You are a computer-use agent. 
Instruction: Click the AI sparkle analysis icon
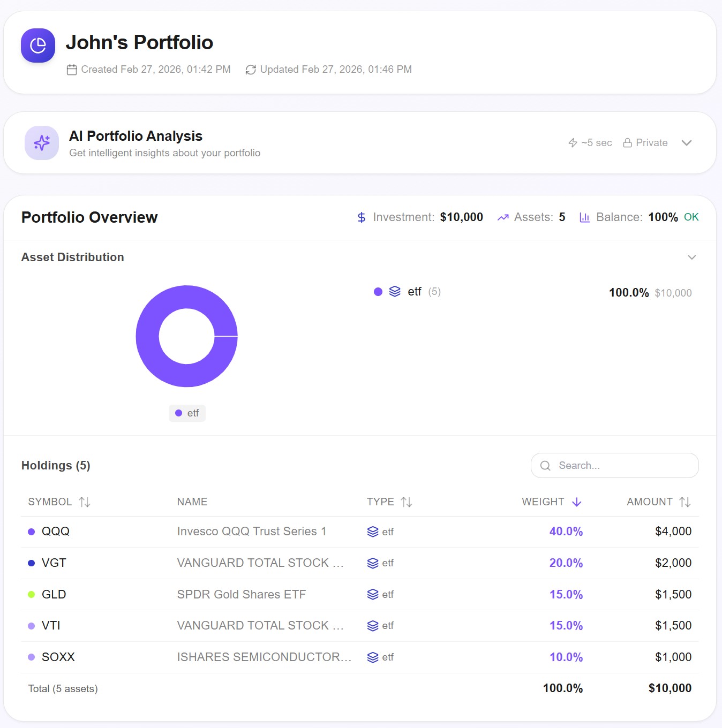[x=41, y=142]
